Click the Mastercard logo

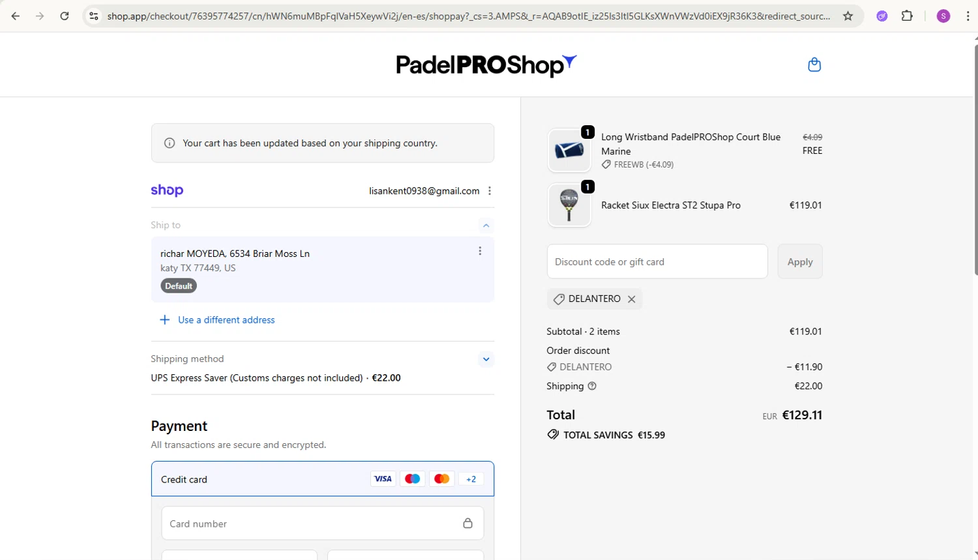click(441, 479)
